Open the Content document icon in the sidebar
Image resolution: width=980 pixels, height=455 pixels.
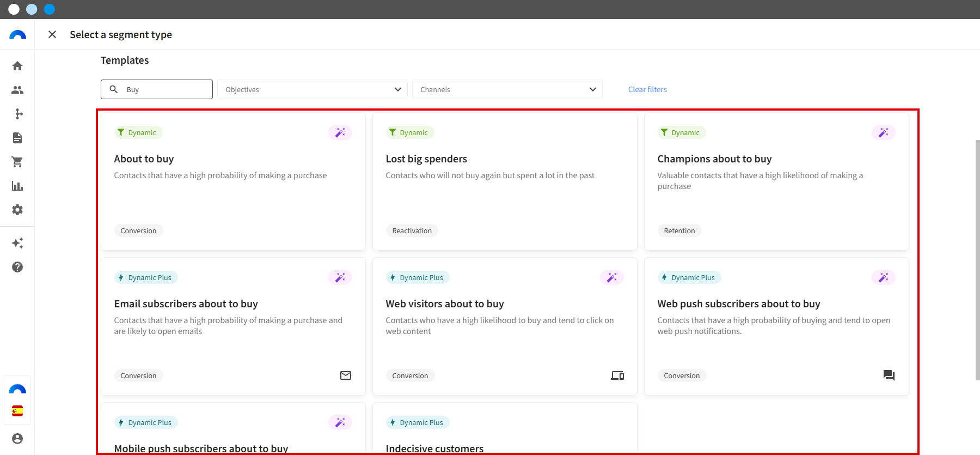click(17, 138)
